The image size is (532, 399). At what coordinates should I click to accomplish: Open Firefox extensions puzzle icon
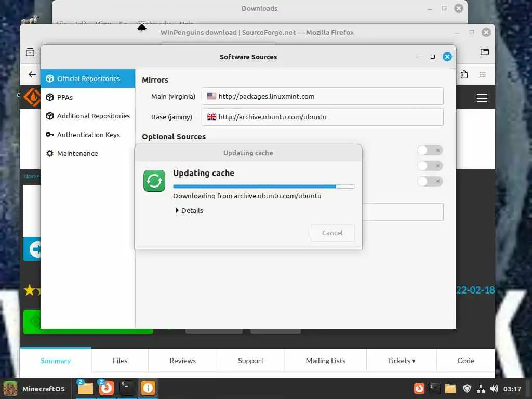464,74
